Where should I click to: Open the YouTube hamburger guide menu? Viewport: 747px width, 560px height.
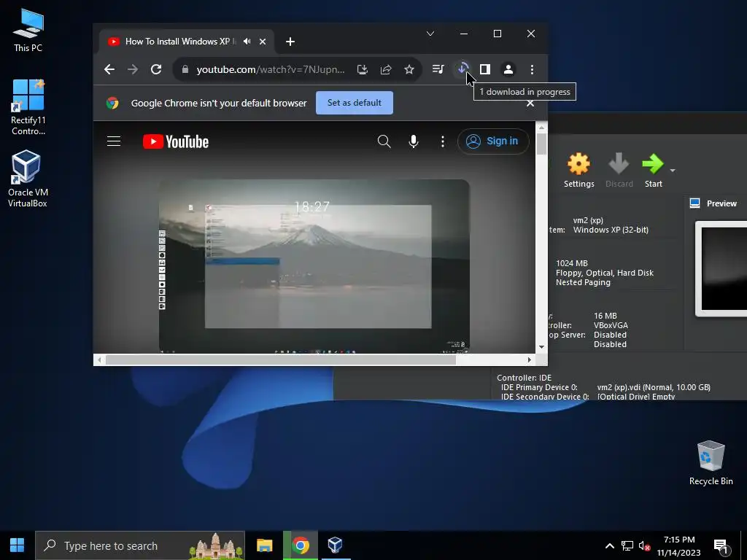pos(114,141)
